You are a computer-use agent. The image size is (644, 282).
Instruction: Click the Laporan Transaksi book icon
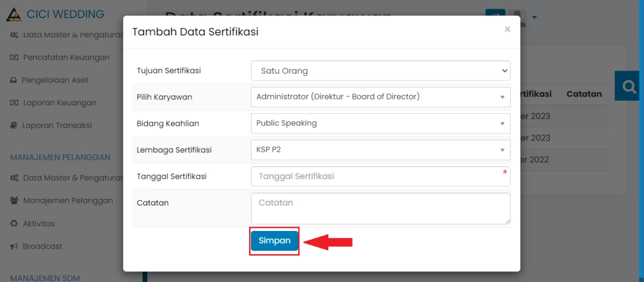click(14, 125)
